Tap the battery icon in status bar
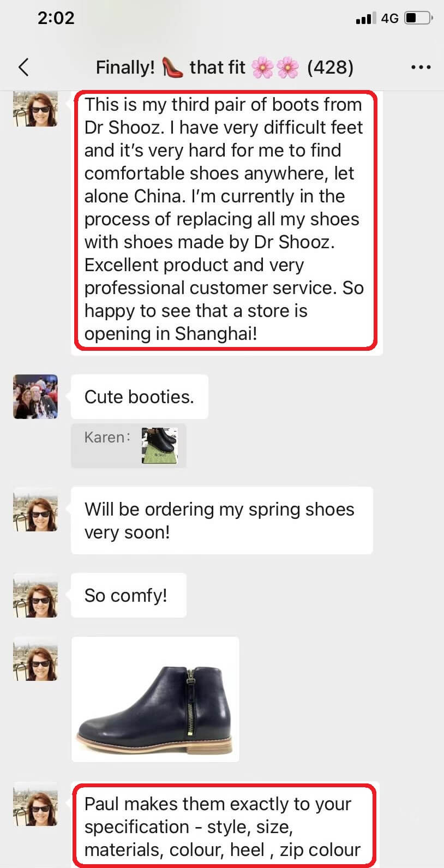Viewport: 444px width, 868px height. click(x=418, y=18)
